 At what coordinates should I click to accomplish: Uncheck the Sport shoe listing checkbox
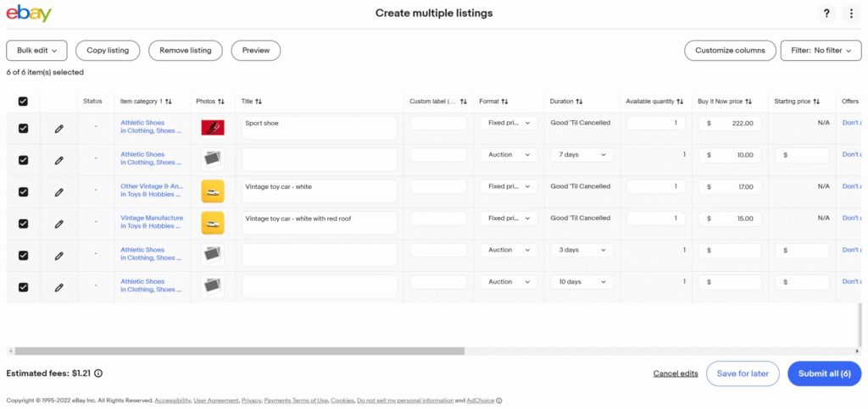coord(23,128)
